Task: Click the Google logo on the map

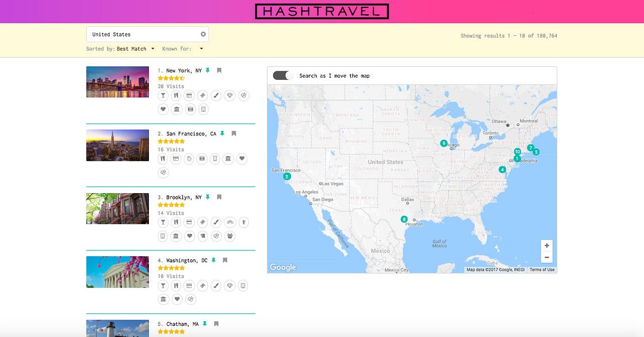Action: (283, 267)
